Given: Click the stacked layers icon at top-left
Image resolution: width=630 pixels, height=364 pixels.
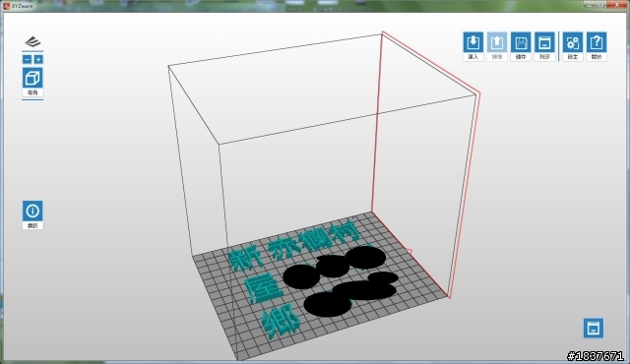Looking at the screenshot, I should pyautogui.click(x=32, y=41).
